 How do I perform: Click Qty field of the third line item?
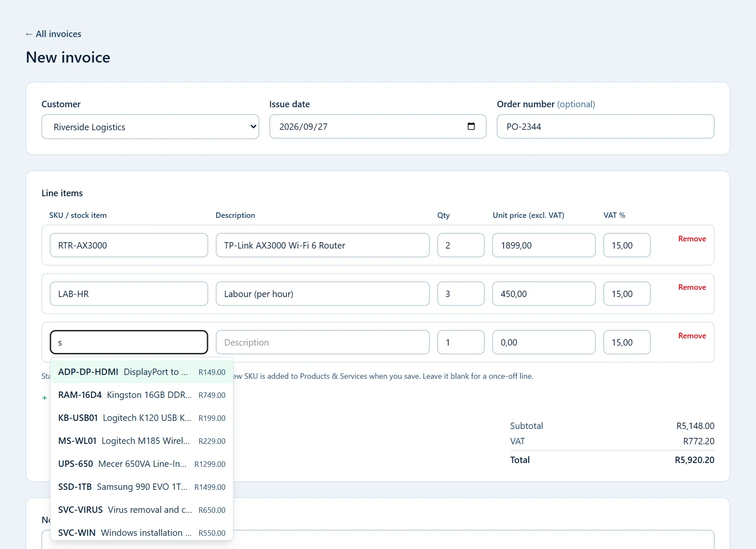pyautogui.click(x=461, y=342)
